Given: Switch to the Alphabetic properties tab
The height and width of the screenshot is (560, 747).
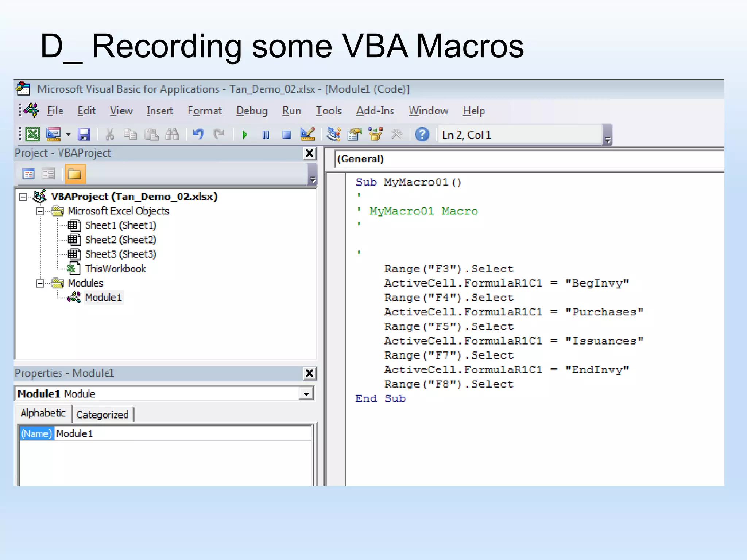Looking at the screenshot, I should (43, 413).
